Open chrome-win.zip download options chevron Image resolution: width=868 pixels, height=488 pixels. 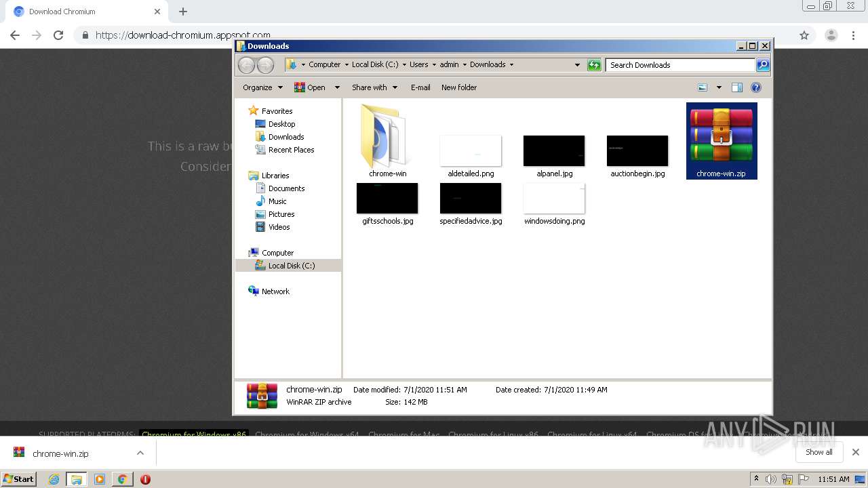click(140, 453)
